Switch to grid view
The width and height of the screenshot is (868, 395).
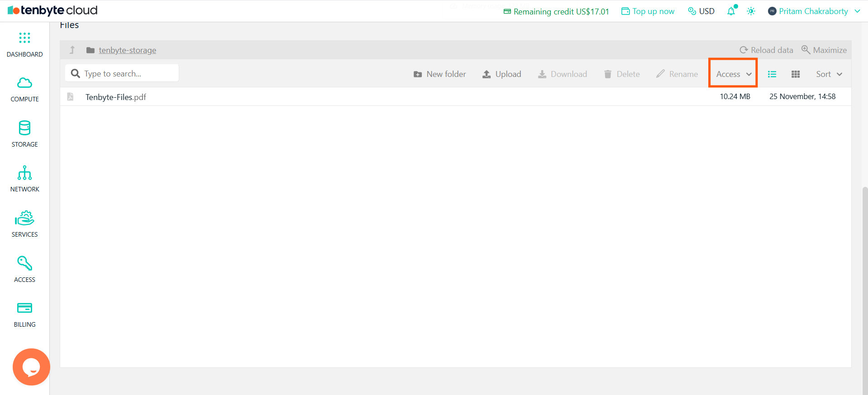click(x=796, y=74)
